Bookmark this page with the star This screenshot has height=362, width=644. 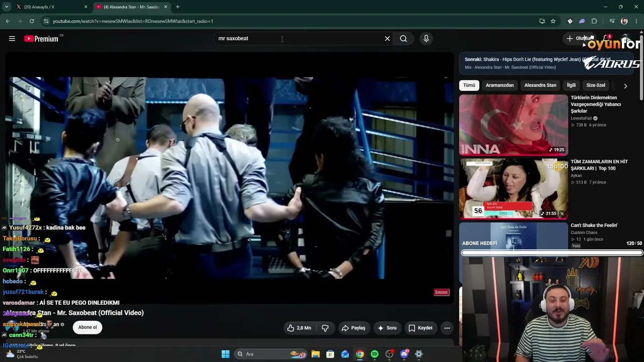click(x=553, y=21)
